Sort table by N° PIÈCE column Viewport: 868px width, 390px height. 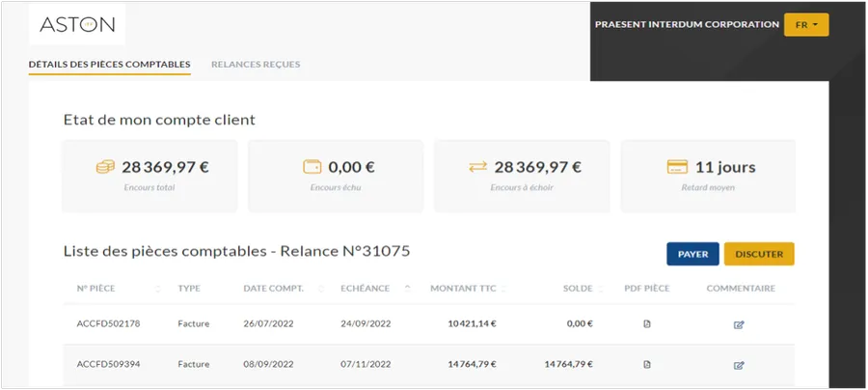point(158,289)
